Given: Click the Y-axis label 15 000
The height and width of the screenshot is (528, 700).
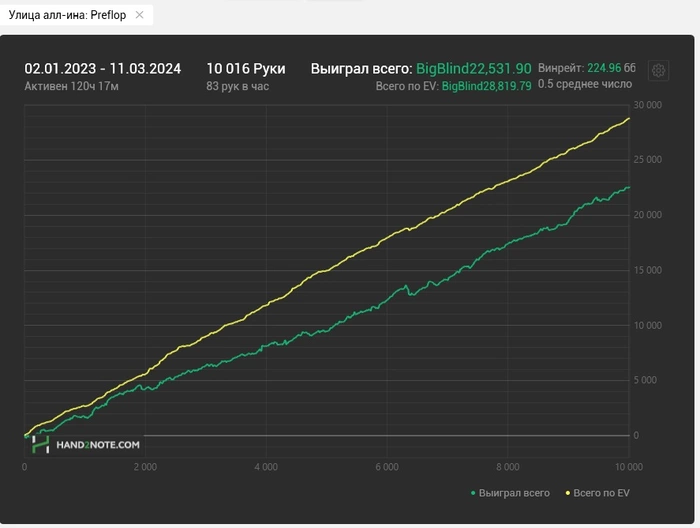Looking at the screenshot, I should [x=647, y=270].
